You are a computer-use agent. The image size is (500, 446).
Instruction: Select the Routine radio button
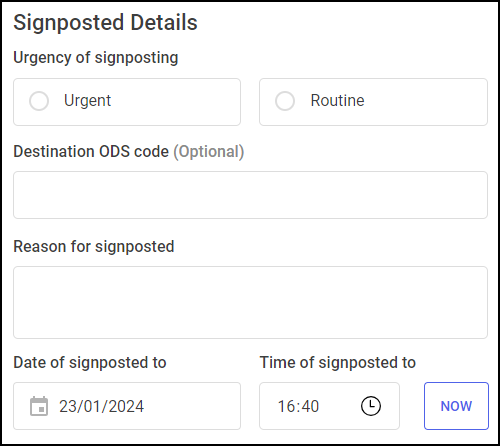(285, 101)
